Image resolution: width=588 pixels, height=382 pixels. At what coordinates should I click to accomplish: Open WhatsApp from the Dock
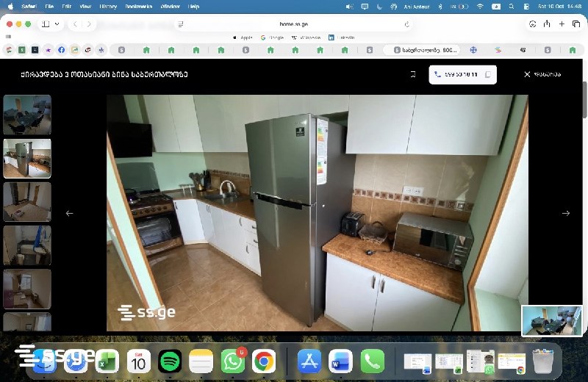[232, 361]
